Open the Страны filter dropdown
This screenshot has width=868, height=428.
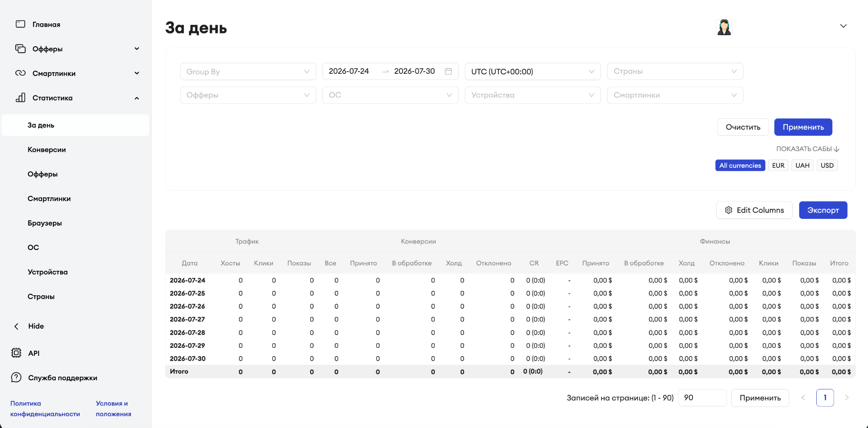(x=675, y=71)
